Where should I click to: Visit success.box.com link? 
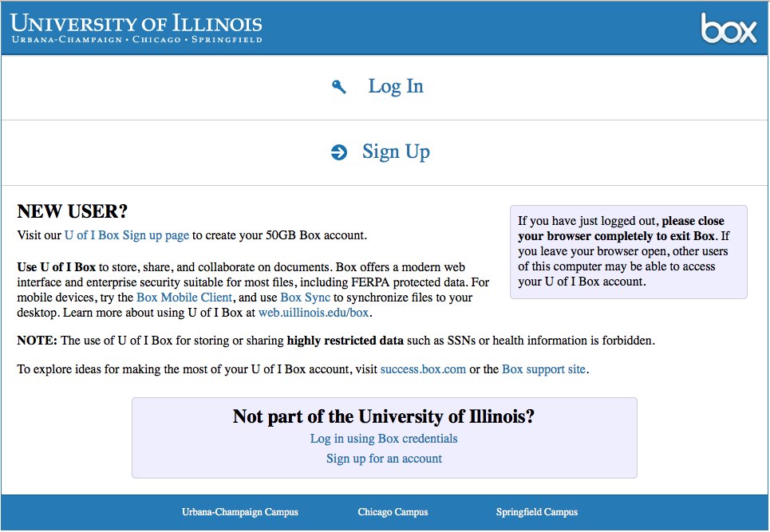pos(423,369)
